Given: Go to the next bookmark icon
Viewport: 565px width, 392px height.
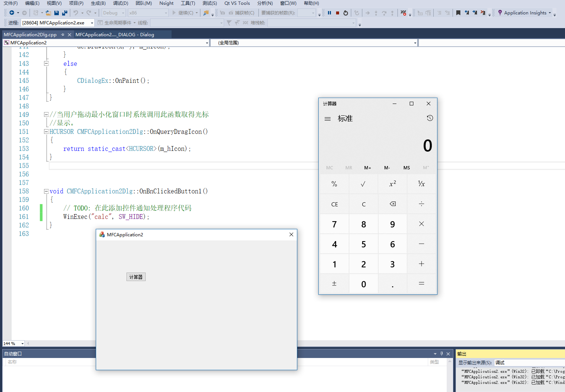Looking at the screenshot, I should click(475, 13).
